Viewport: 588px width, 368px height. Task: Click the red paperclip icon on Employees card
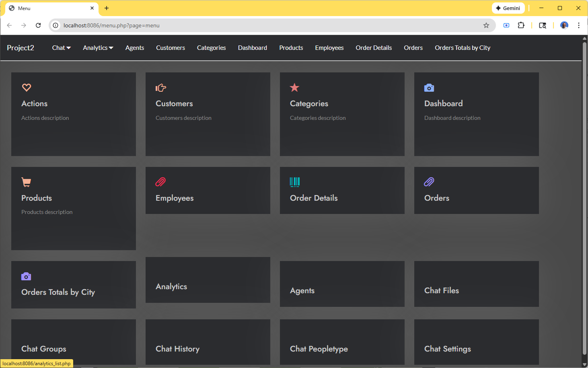[160, 182]
